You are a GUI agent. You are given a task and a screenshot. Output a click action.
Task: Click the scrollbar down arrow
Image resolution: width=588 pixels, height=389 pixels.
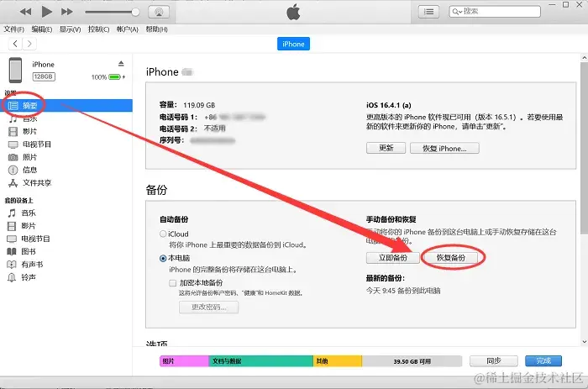tap(585, 342)
